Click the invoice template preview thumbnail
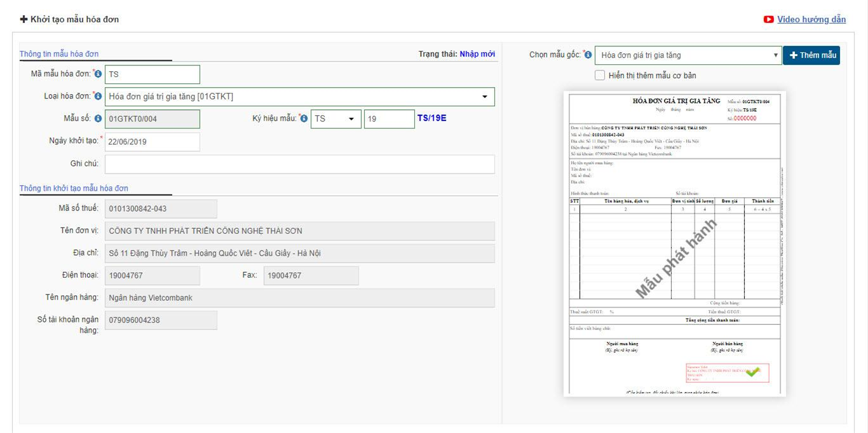The width and height of the screenshot is (868, 433). pos(674,244)
